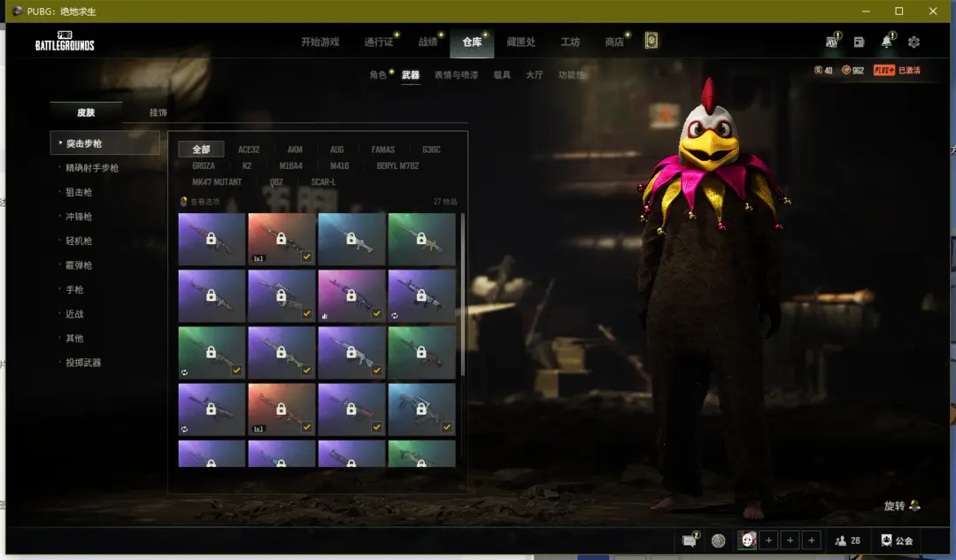Toggle checkbox on fourth-row orange Lv.1 skin
Viewport: 956px width, 560px height.
click(306, 427)
